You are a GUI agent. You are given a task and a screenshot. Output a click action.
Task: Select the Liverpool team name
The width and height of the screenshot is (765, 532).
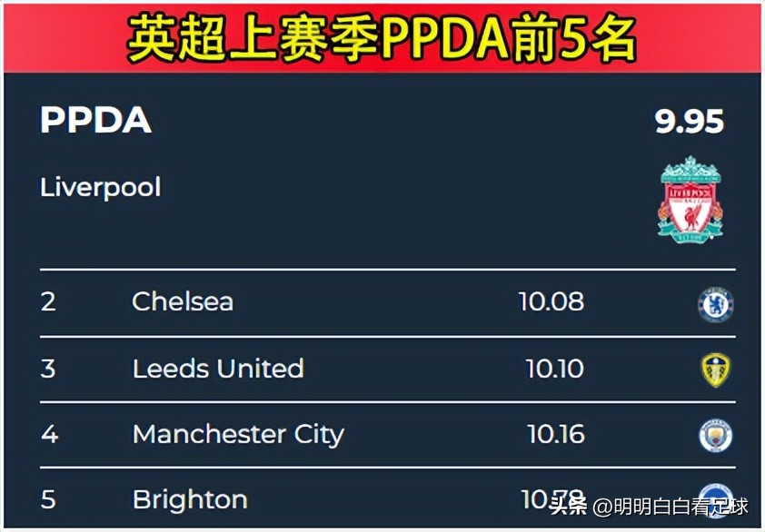[x=101, y=188]
